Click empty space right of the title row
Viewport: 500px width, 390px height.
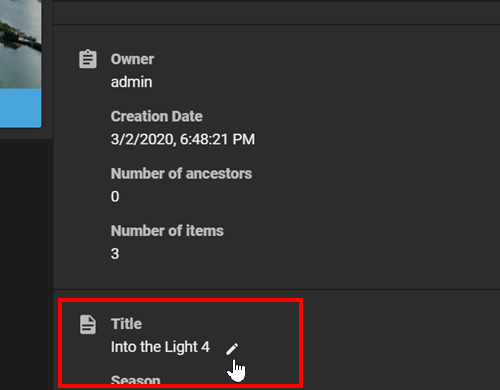(x=400, y=347)
